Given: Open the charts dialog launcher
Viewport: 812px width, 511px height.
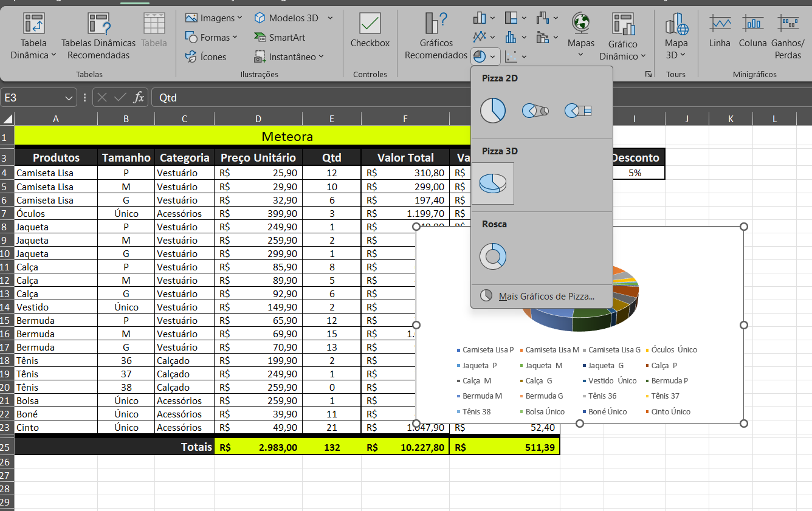Looking at the screenshot, I should click(649, 74).
